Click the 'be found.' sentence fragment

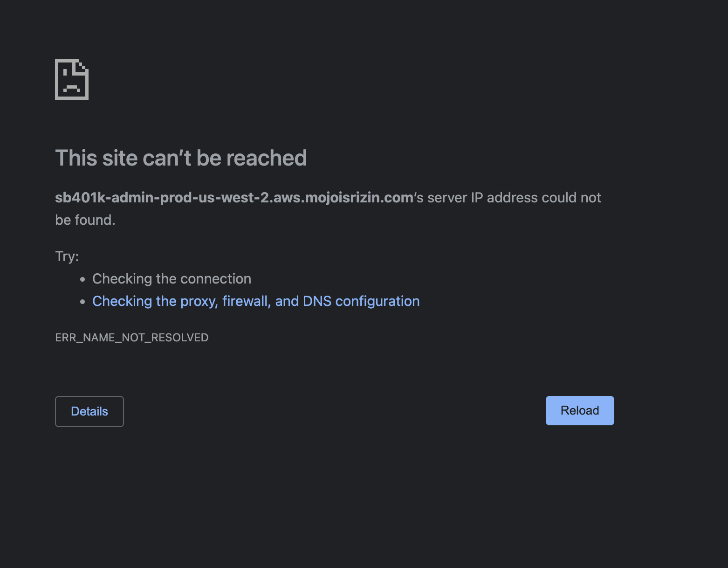(x=85, y=220)
